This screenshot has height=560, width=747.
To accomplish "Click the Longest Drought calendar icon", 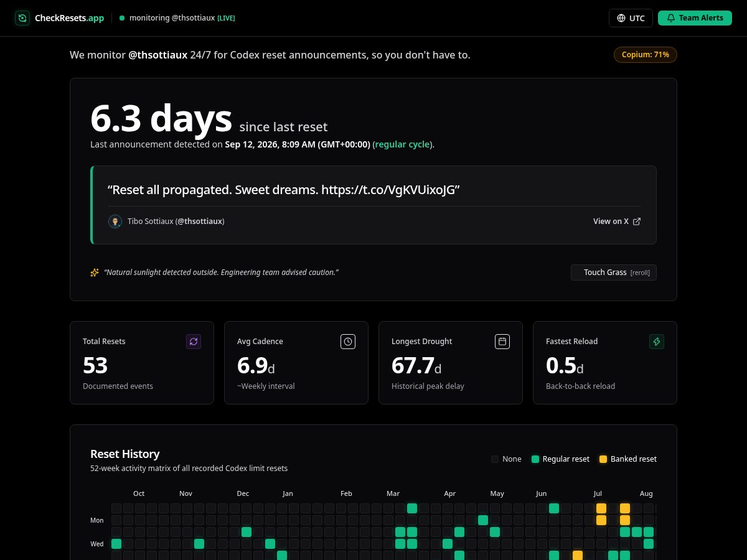I will click(502, 342).
